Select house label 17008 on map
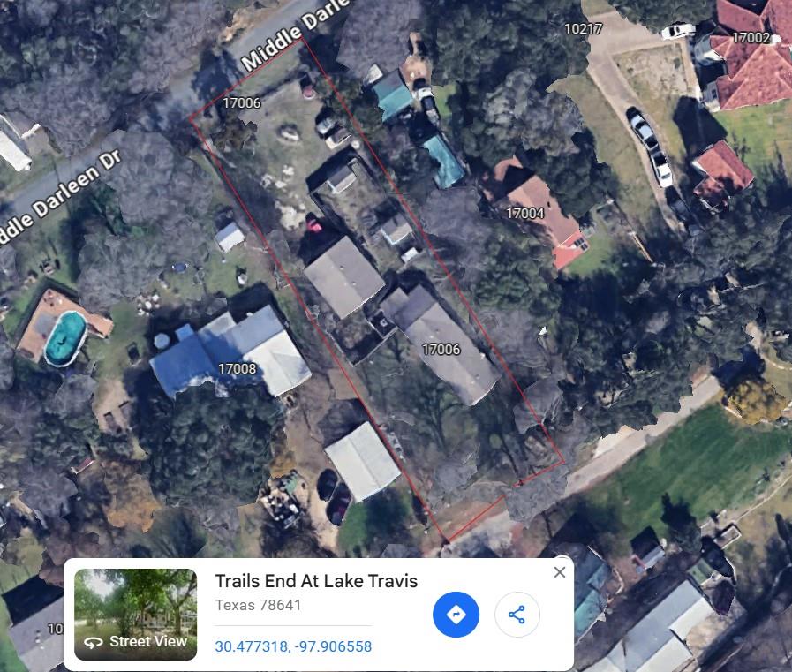 (x=237, y=369)
